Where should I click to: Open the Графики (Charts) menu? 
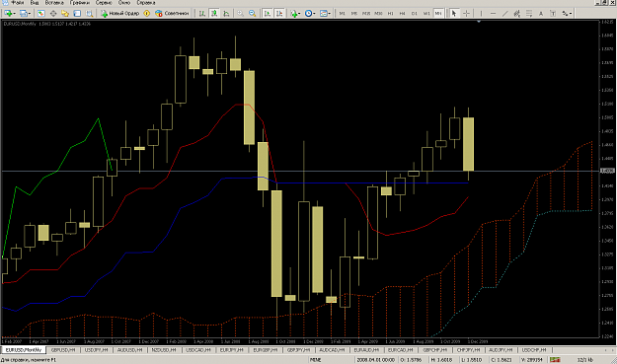coord(80,3)
